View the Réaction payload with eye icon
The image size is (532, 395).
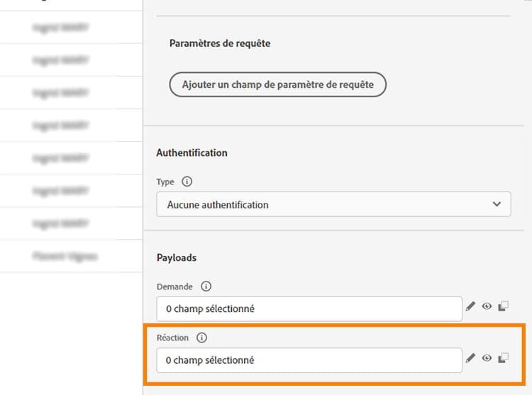coord(487,358)
